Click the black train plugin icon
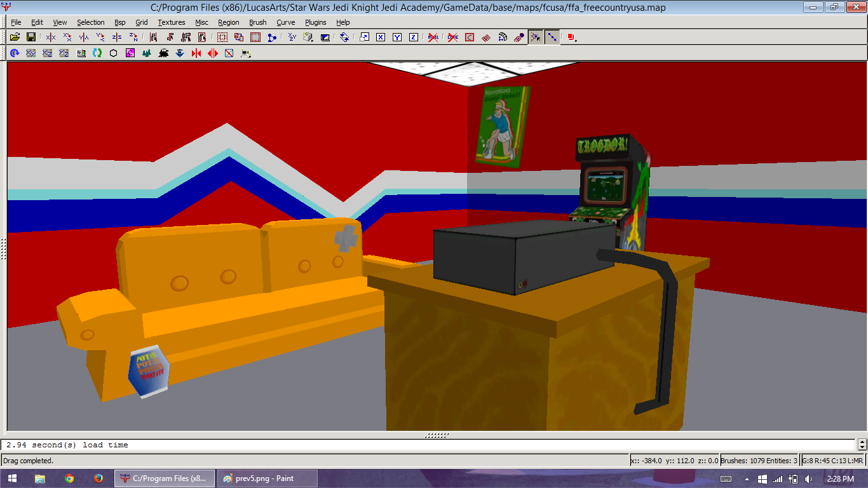Viewport: 868px width, 488px height. 163,53
